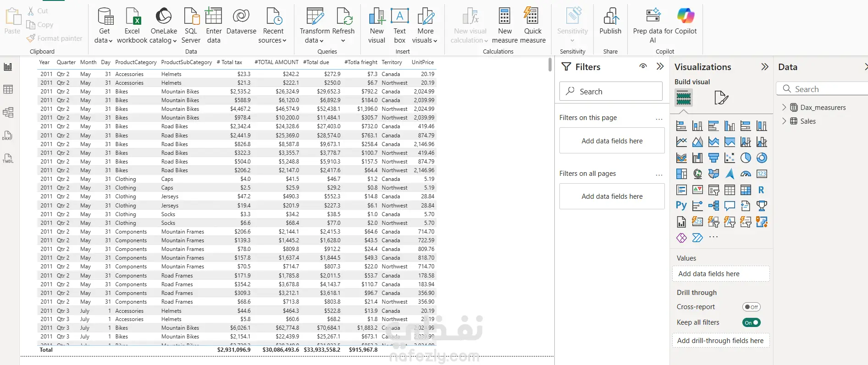Select the Key influencers visual
The width and height of the screenshot is (868, 365).
(697, 206)
